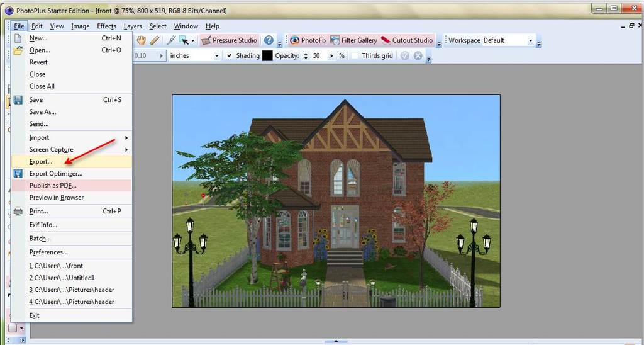Choose Export... from File menu
The width and height of the screenshot is (644, 345).
coord(72,162)
